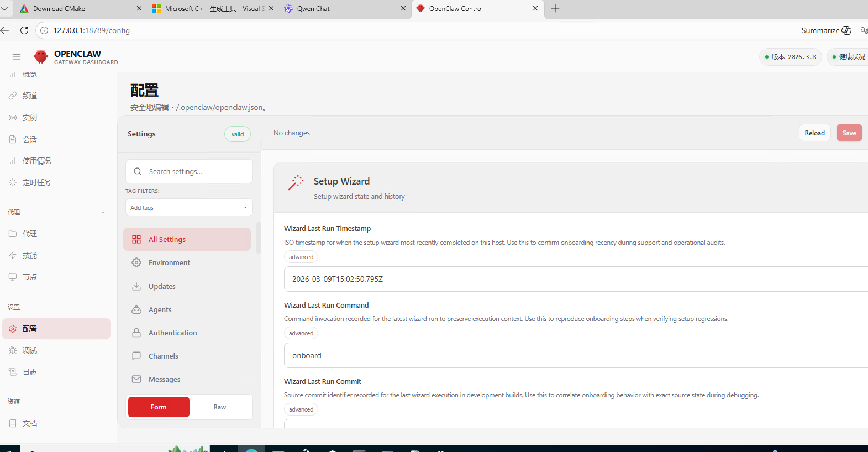
Task: Switch config editor to Form mode
Action: (x=159, y=407)
